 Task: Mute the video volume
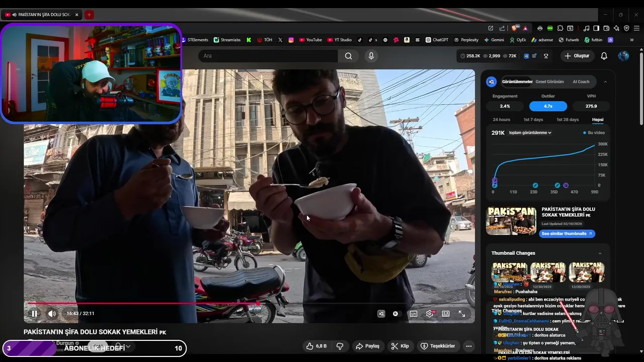click(52, 314)
